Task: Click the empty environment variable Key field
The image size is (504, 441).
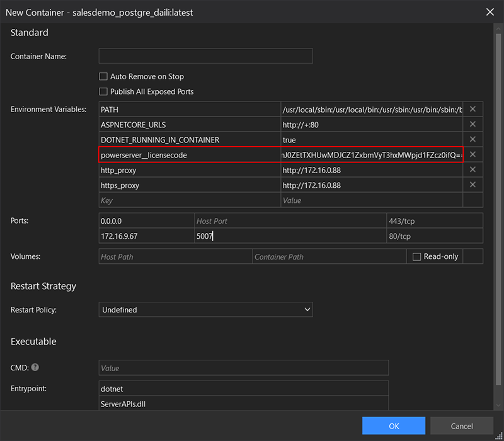Action: pos(190,200)
